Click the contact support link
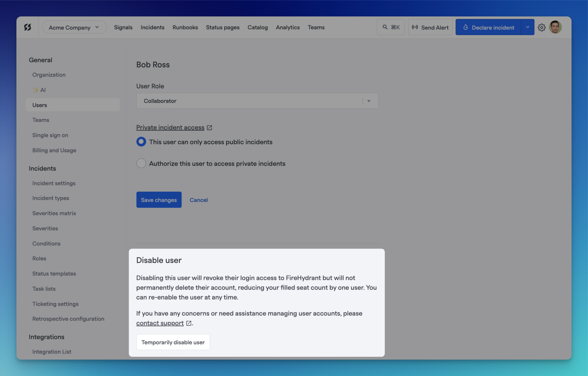Image resolution: width=588 pixels, height=376 pixels. pyautogui.click(x=160, y=323)
